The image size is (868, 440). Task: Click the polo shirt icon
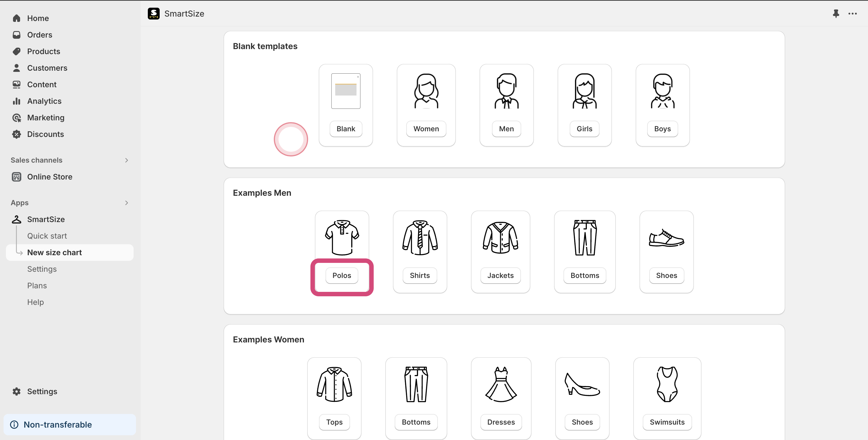342,237
